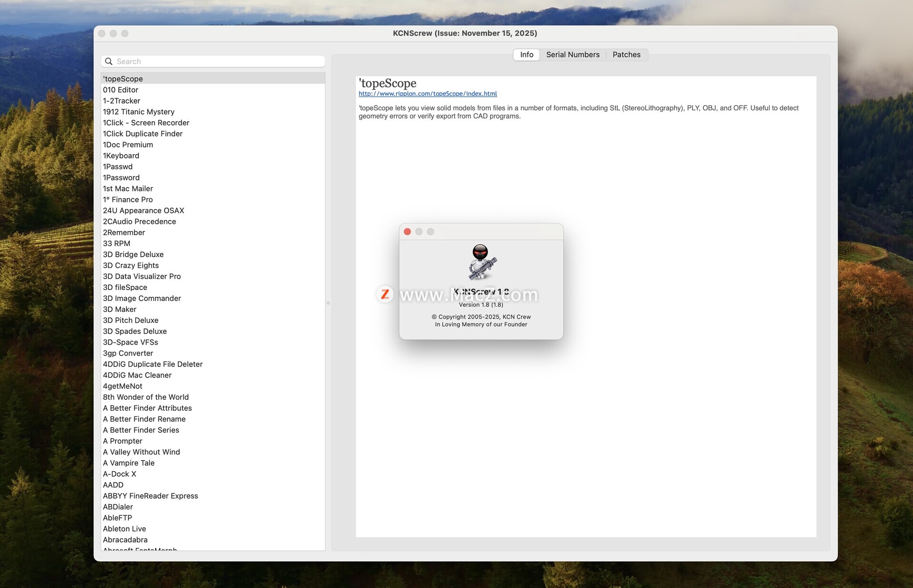Click the 'topeScope description heading
The width and height of the screenshot is (913, 588).
pos(388,83)
